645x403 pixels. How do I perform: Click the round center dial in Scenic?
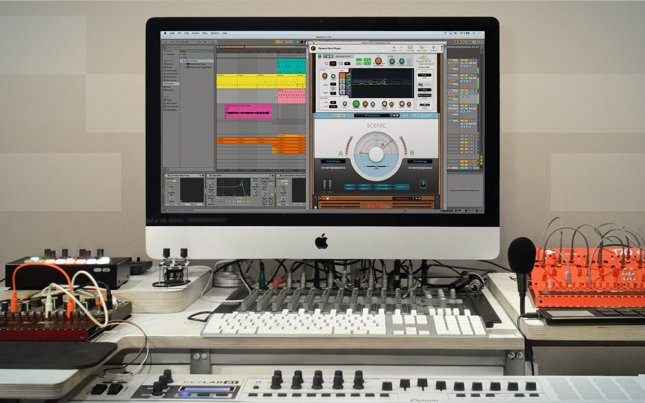377,153
